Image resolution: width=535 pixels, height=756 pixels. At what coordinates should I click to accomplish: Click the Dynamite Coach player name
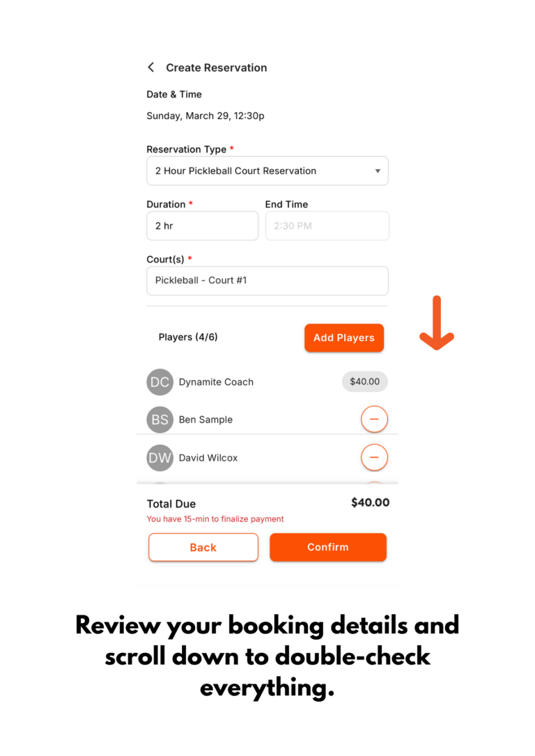point(216,382)
